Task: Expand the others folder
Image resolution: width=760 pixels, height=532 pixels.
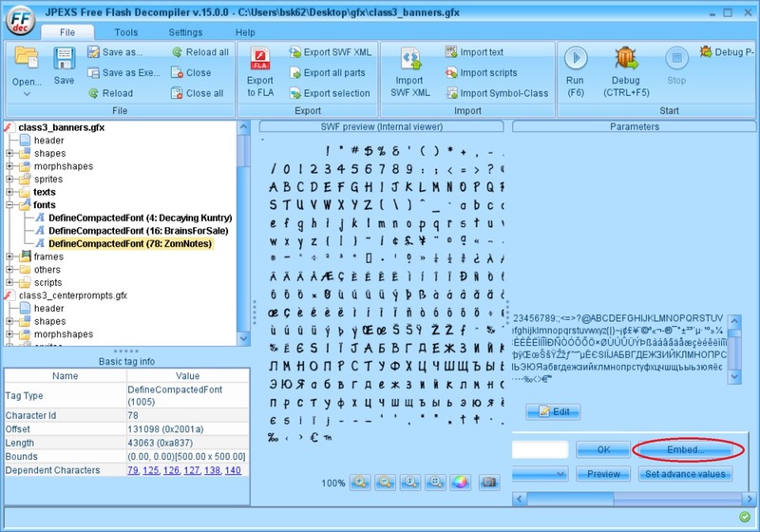Action: click(9, 270)
